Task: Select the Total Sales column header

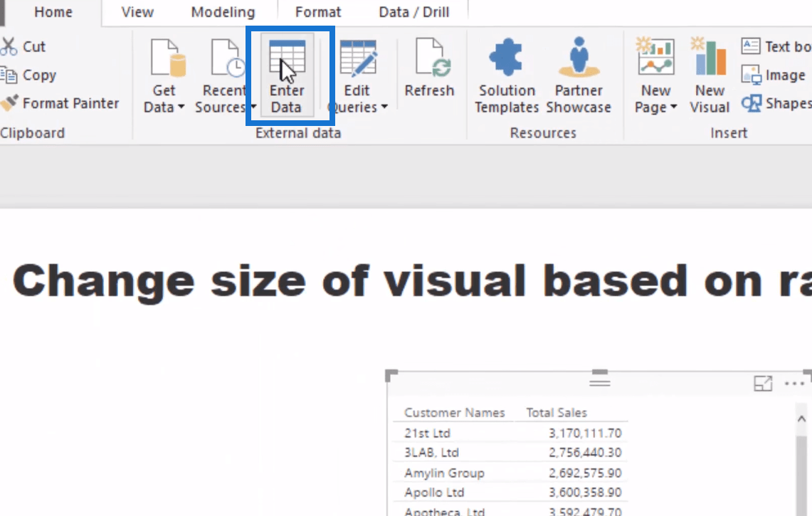Action: pyautogui.click(x=557, y=413)
